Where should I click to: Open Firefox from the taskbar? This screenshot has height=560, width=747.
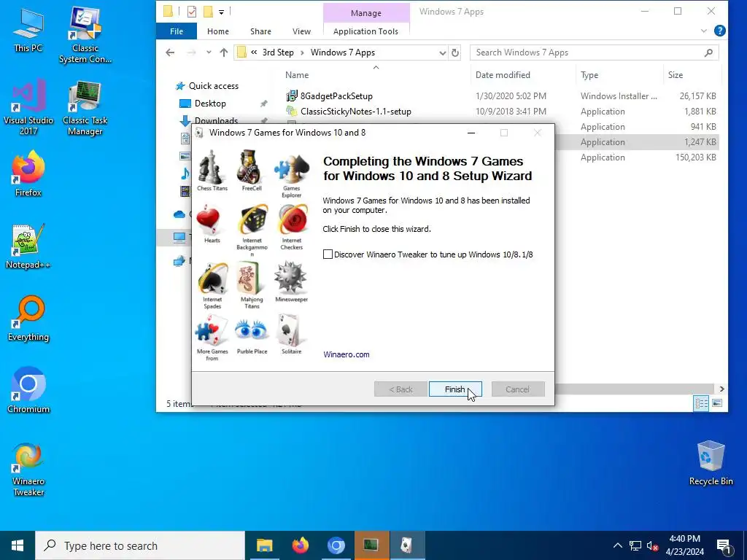(x=300, y=545)
